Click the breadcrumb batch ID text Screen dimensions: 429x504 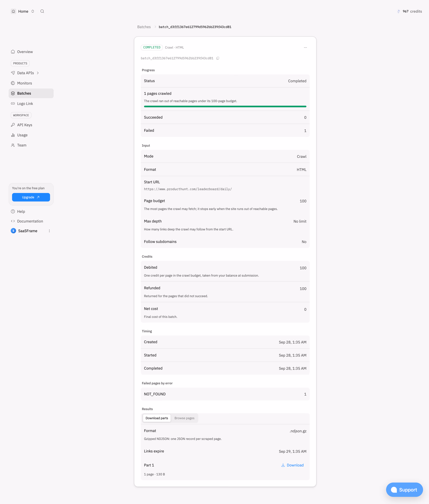[195, 27]
